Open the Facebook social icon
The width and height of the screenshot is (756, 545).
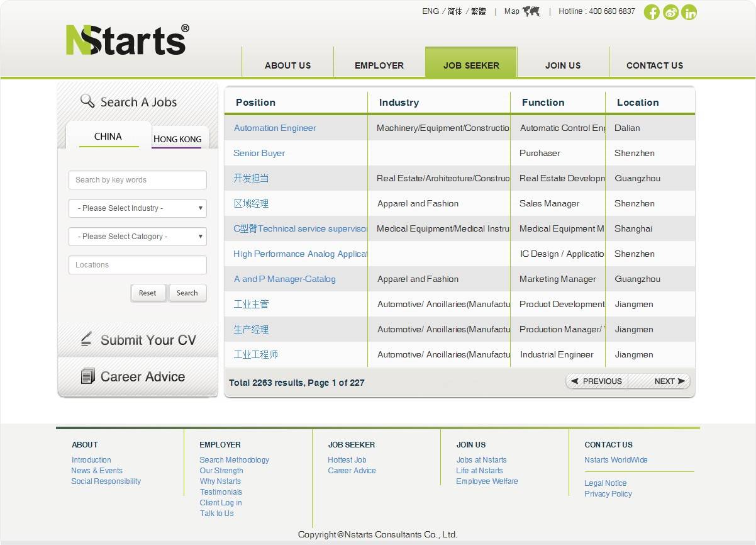[652, 13]
